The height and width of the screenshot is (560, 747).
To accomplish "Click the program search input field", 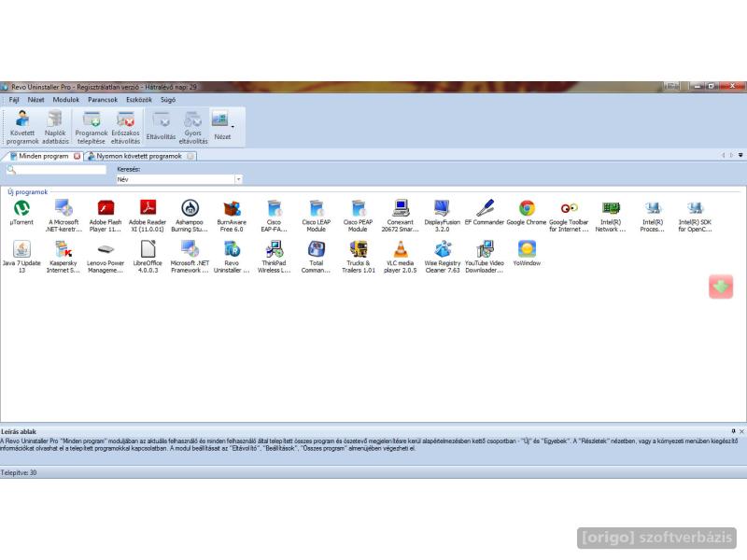I will pyautogui.click(x=56, y=170).
